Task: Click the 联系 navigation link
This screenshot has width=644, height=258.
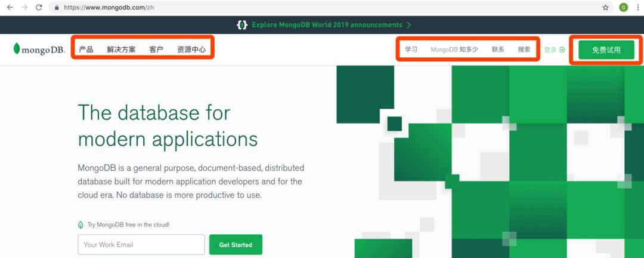Action: click(x=498, y=50)
